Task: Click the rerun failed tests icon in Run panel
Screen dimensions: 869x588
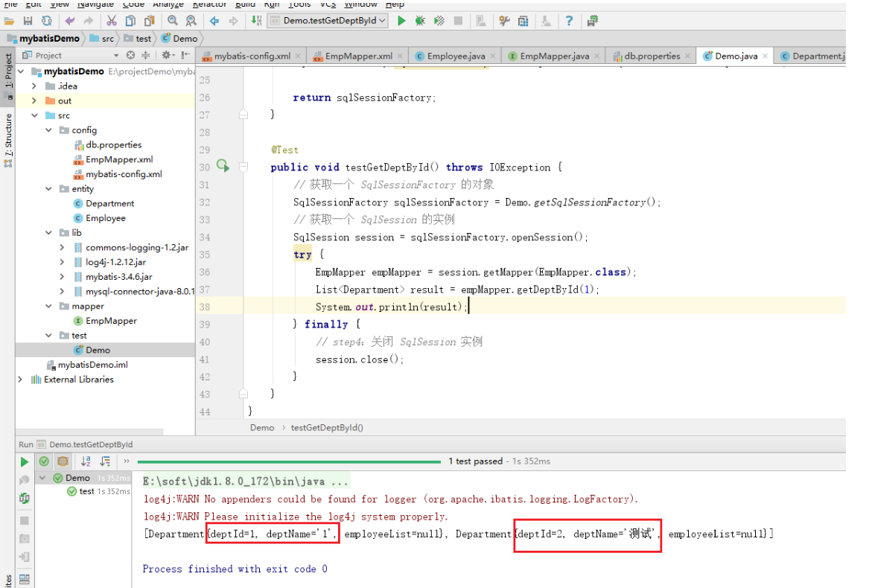Action: pyautogui.click(x=25, y=480)
